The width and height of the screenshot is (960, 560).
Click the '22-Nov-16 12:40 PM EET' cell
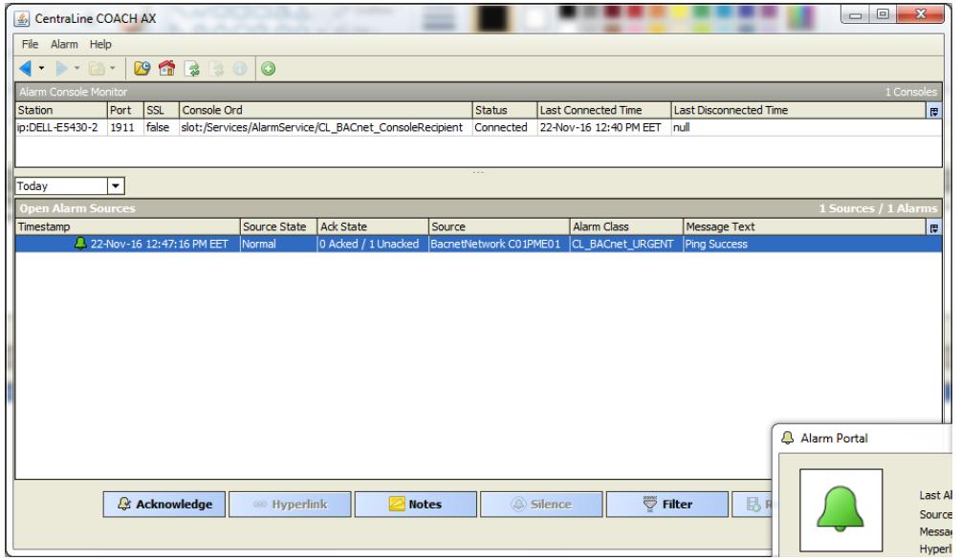(x=604, y=127)
